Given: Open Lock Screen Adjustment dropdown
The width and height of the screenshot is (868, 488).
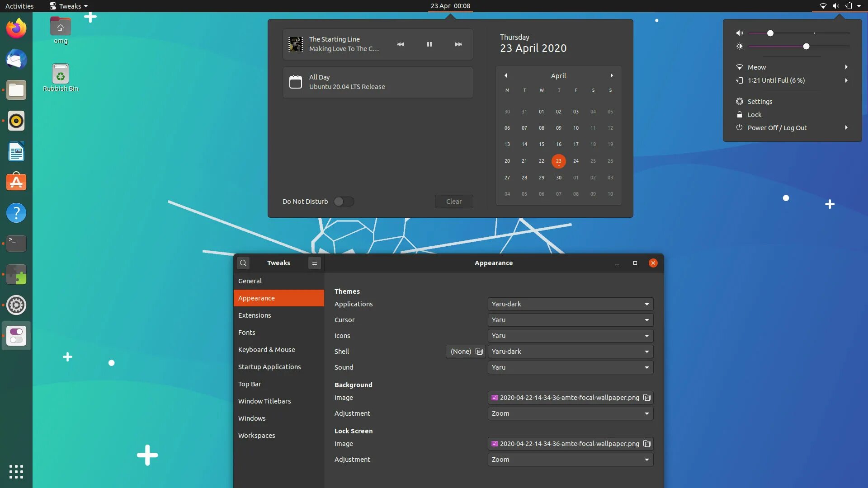Looking at the screenshot, I should 571,460.
